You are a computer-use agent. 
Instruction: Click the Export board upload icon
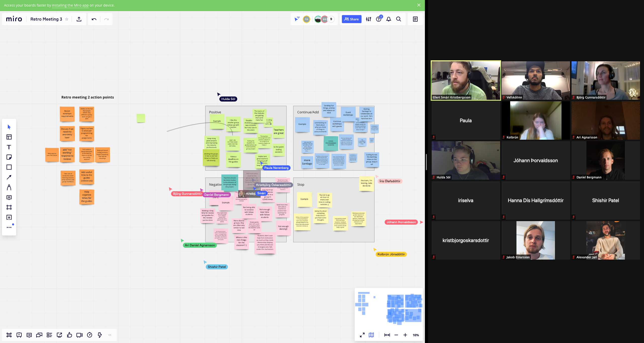coord(79,19)
